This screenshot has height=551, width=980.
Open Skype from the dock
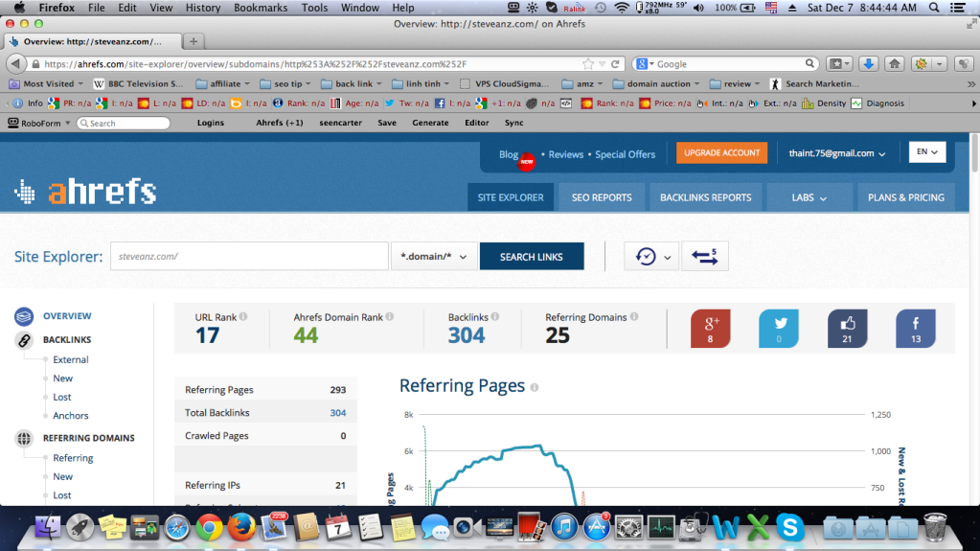pos(790,529)
